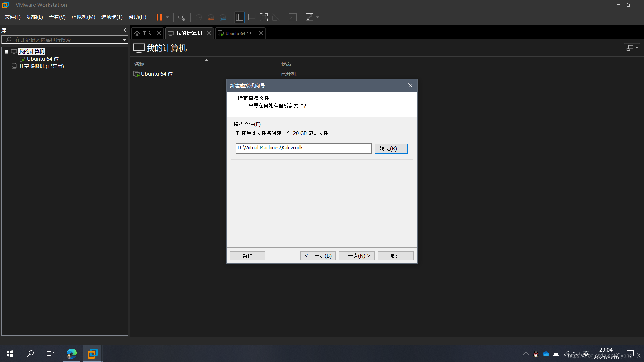644x362 pixels.
Task: Open the 编辑(E) menu
Action: pos(35,17)
